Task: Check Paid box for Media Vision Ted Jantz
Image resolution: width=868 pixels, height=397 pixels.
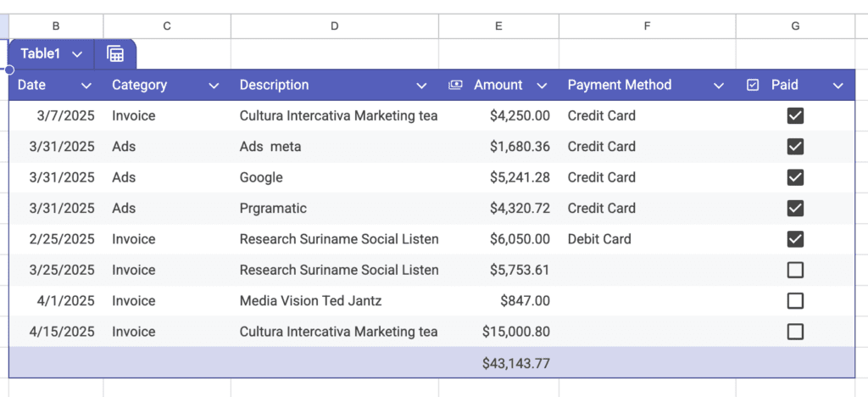Action: pos(795,300)
